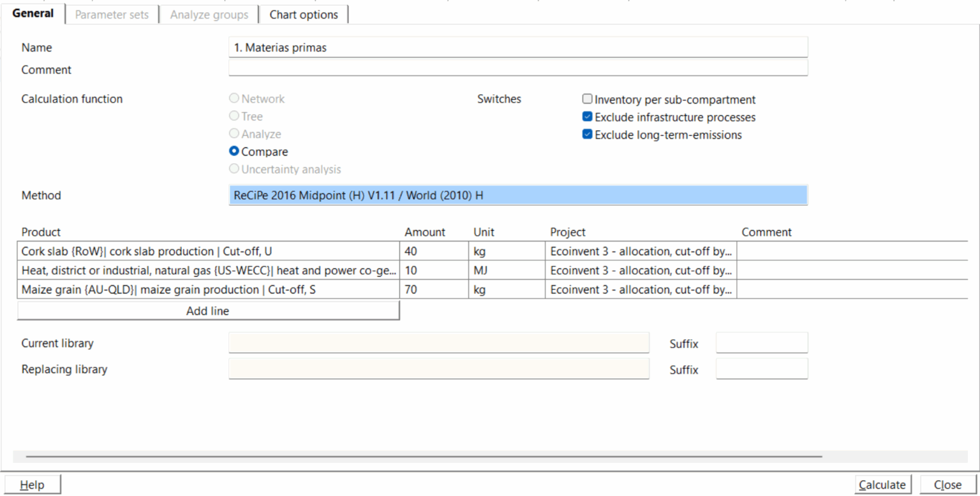Viewport: 980px width, 496px height.
Task: Enable Inventory per sub-compartment checkbox
Action: point(588,99)
